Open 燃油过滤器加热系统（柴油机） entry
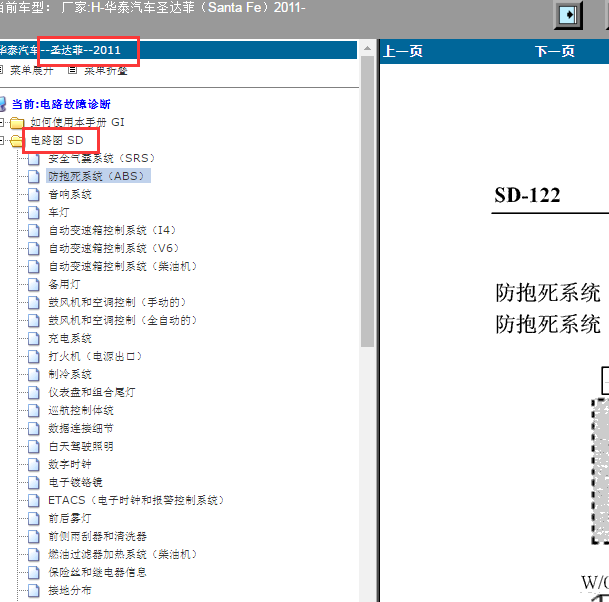Viewport: 609px width, 602px height. click(123, 554)
